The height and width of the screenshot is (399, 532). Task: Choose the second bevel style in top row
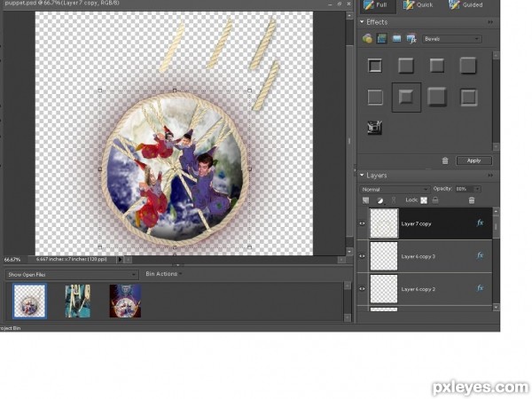406,66
